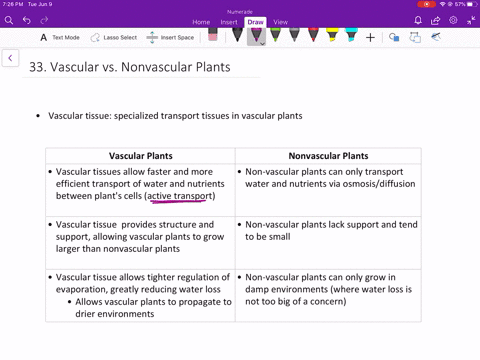Click the 'Vascular tissue: specialized transport' bullet

coord(175,116)
